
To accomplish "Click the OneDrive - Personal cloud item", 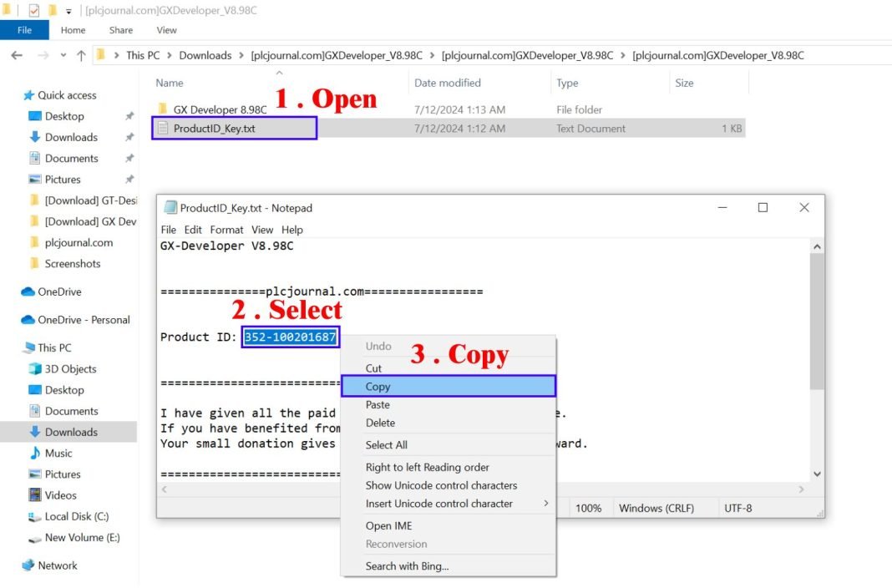I will [x=84, y=320].
